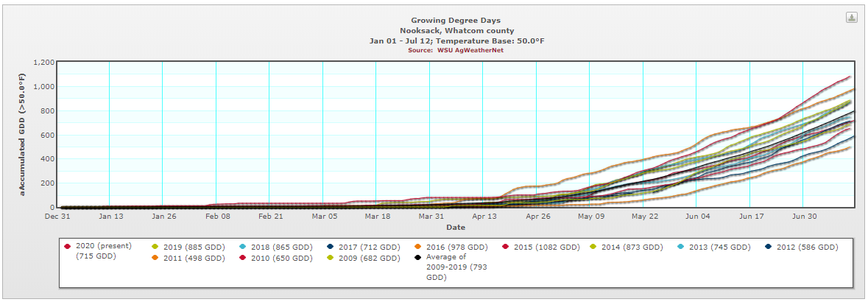
Task: Click the Date x-axis title
Action: coord(454,227)
